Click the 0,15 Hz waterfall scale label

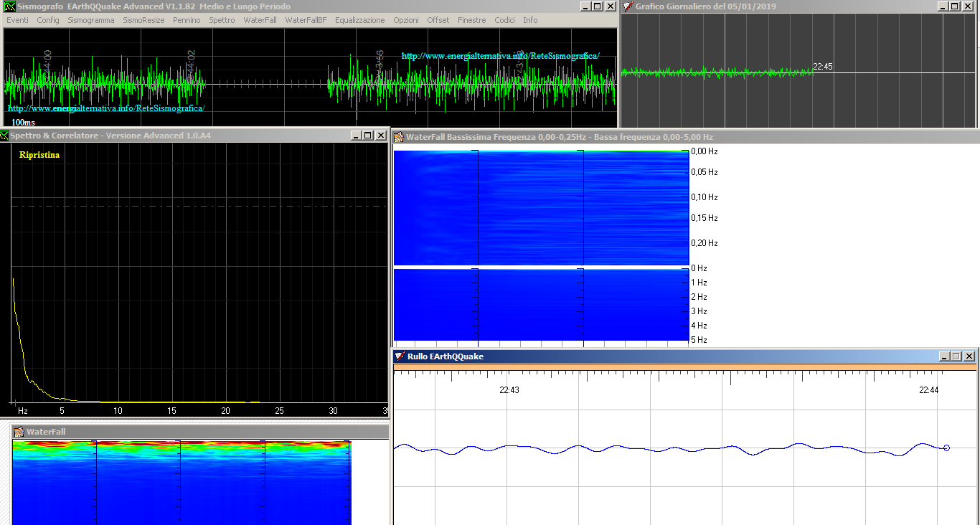(x=705, y=218)
